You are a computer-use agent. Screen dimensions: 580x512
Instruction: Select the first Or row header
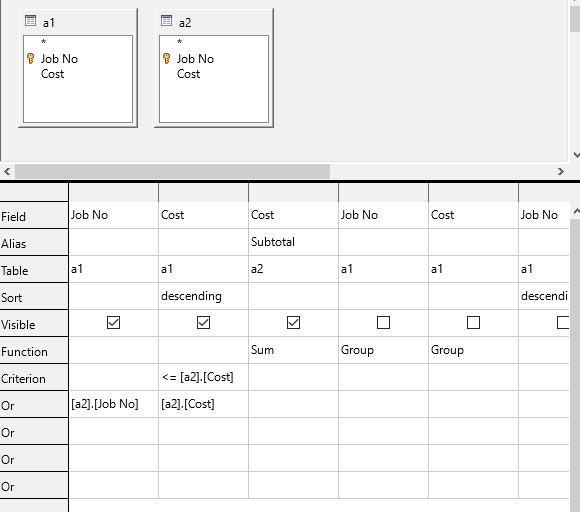pyautogui.click(x=34, y=404)
